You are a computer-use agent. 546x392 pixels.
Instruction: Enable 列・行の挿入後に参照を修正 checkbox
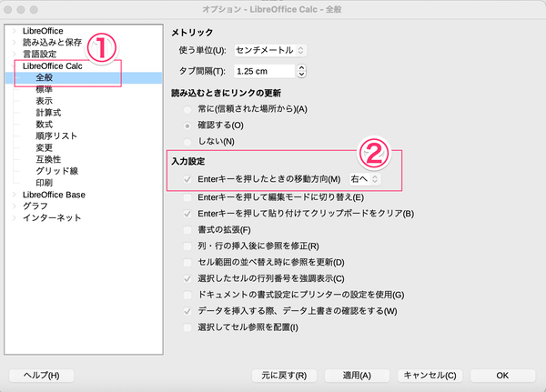[x=187, y=246]
